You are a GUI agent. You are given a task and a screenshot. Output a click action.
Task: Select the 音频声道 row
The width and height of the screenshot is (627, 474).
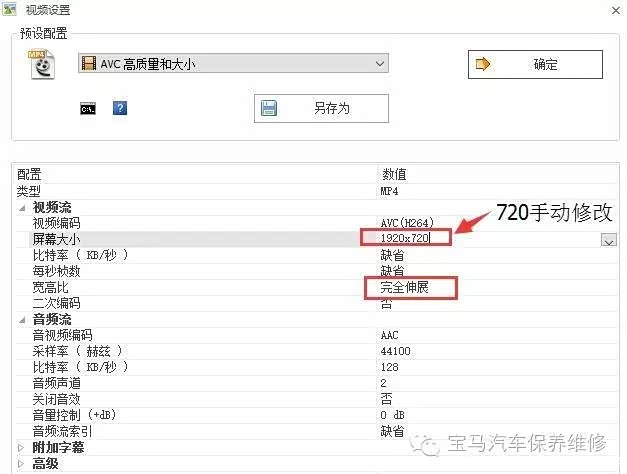point(316,383)
